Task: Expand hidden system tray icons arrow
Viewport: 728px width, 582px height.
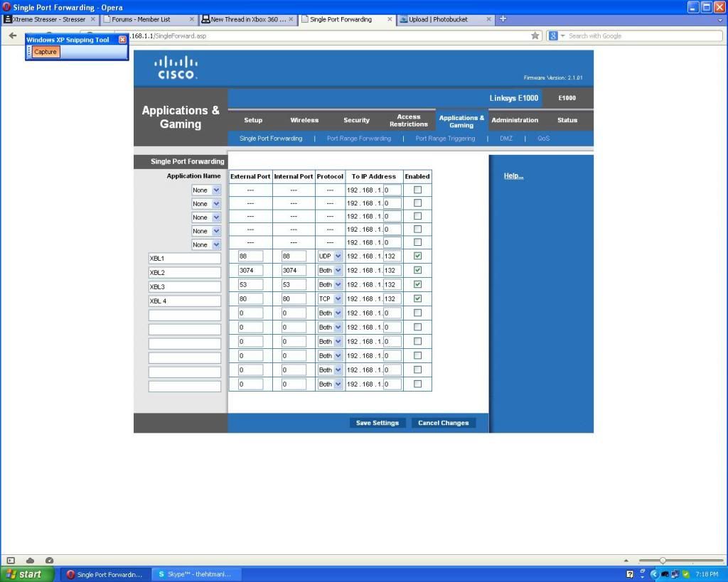Action: [654, 574]
